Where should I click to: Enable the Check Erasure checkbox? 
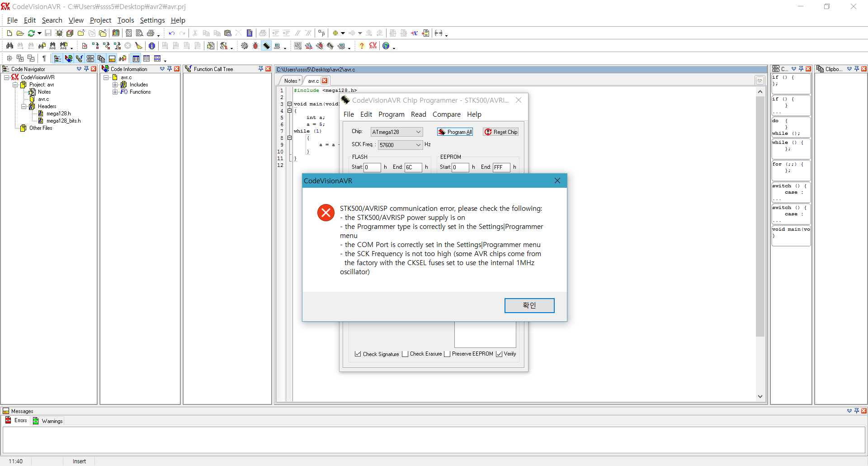405,354
